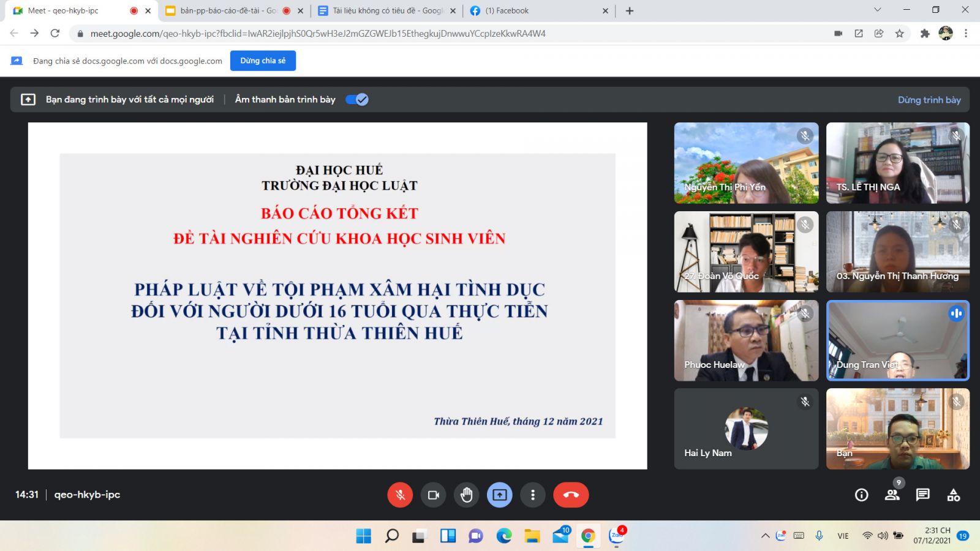The height and width of the screenshot is (551, 980).
Task: Click the Dừng chia sẻ button
Action: pos(263,61)
